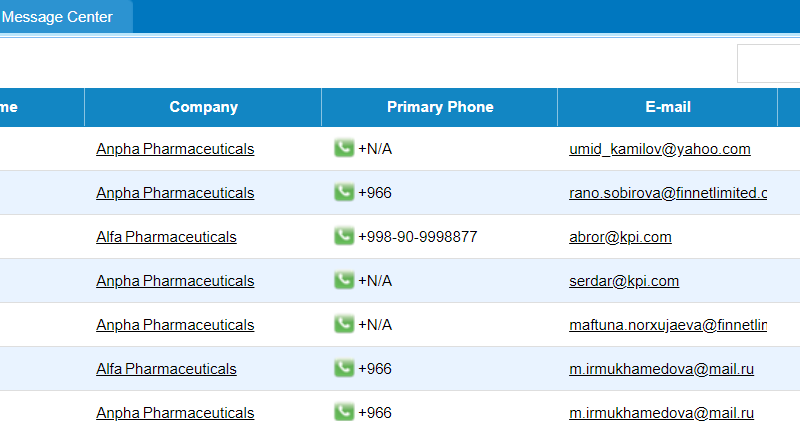The width and height of the screenshot is (800, 421).
Task: Open the Message Center tab
Action: [57, 17]
